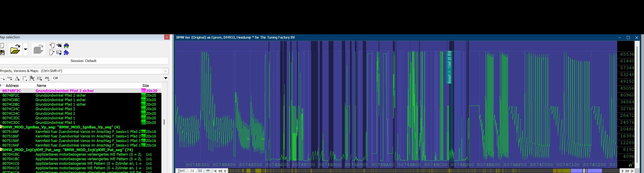Maximize the BMW 6er Hexdump window
The height and width of the screenshot is (173, 644).
click(x=628, y=37)
